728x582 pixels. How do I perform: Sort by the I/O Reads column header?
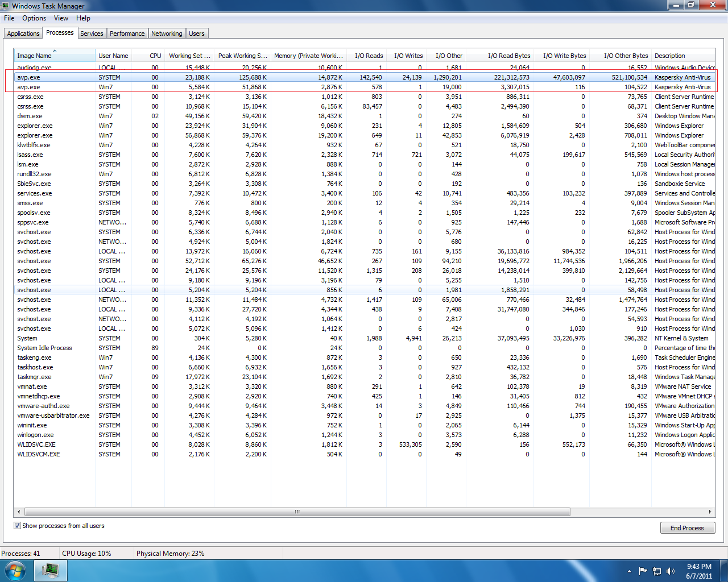click(366, 56)
